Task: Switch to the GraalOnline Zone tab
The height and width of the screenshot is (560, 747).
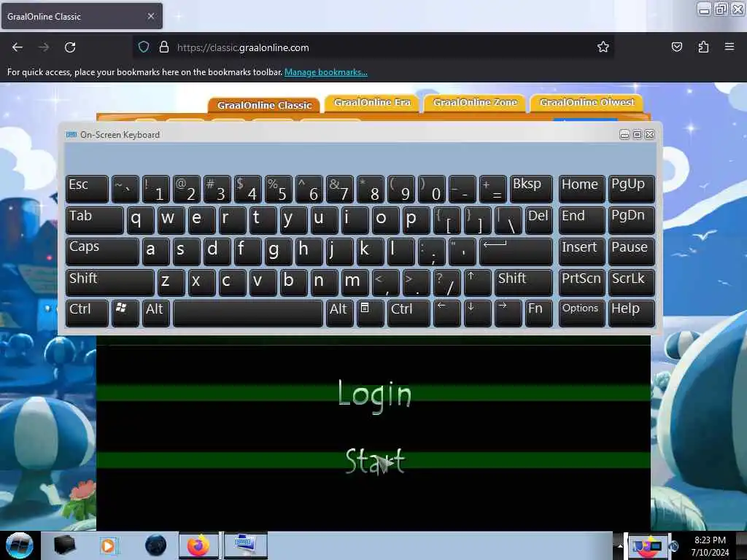Action: (475, 102)
